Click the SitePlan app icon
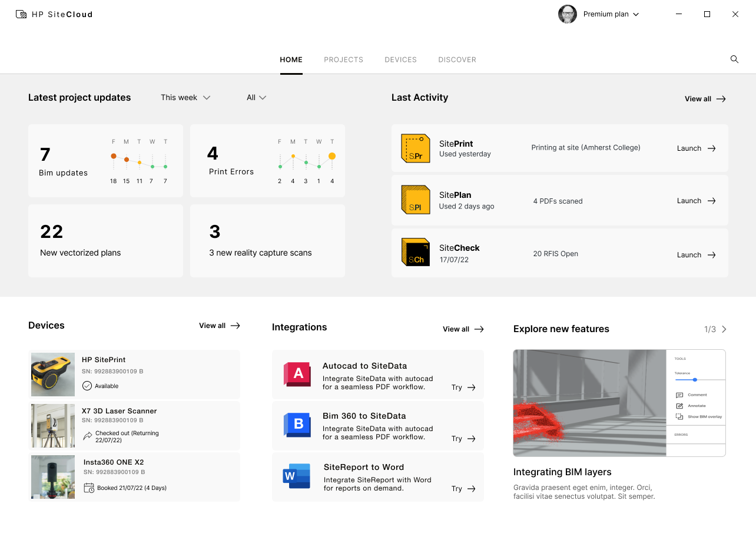This screenshot has width=756, height=540. (x=415, y=200)
